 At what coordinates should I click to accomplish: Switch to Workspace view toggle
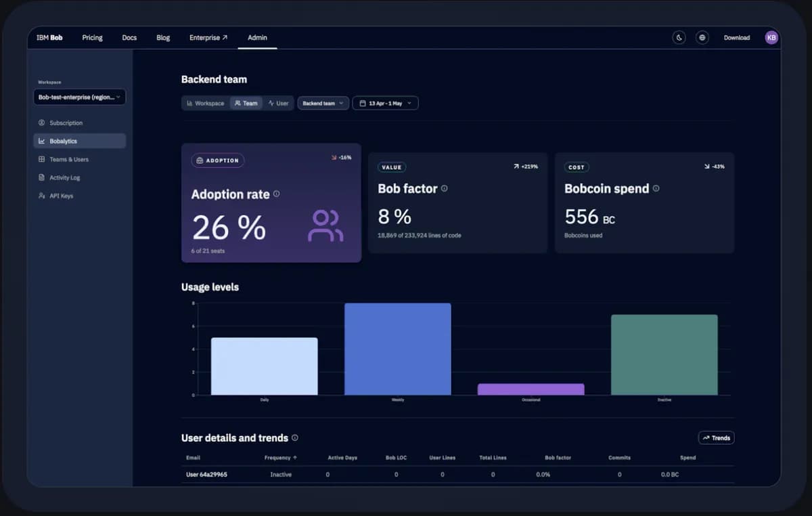tap(205, 104)
